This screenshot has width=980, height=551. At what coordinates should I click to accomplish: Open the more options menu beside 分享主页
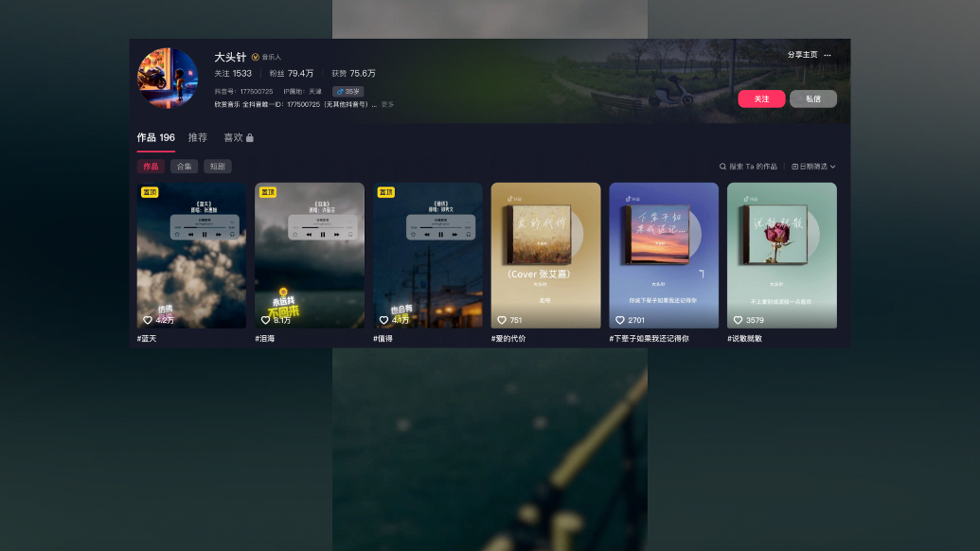click(829, 56)
